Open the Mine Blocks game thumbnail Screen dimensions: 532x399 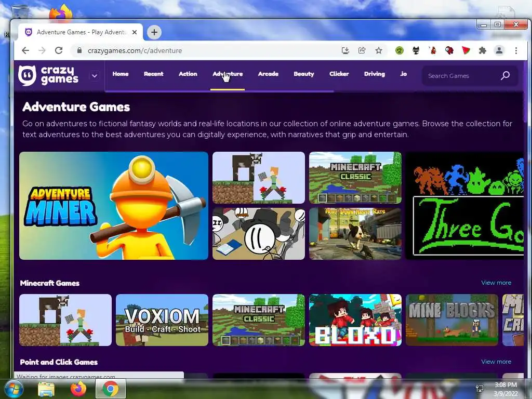pos(452,320)
